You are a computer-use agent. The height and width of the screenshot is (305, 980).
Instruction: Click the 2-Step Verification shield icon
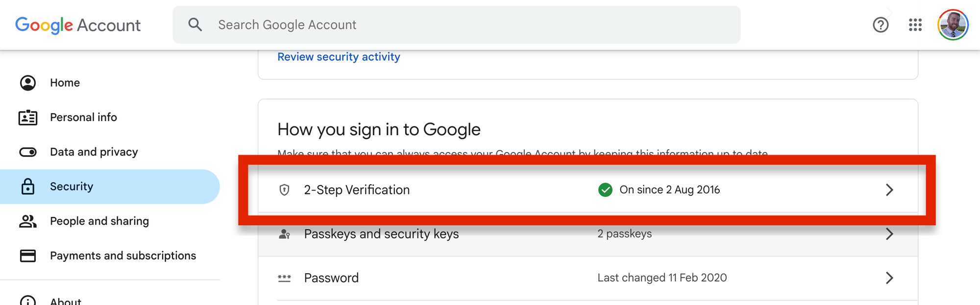coord(284,190)
